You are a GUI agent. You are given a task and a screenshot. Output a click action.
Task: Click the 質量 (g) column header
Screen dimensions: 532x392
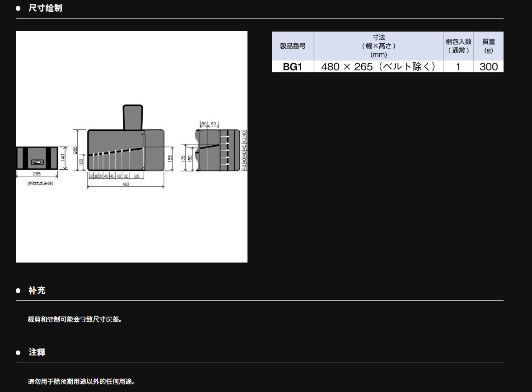488,46
